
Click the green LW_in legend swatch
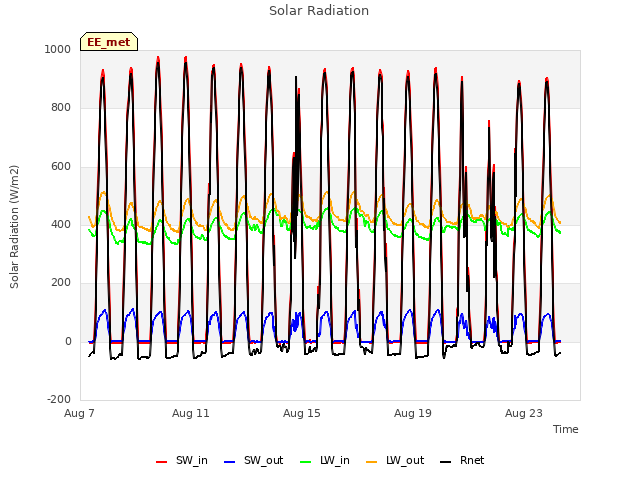(305, 462)
